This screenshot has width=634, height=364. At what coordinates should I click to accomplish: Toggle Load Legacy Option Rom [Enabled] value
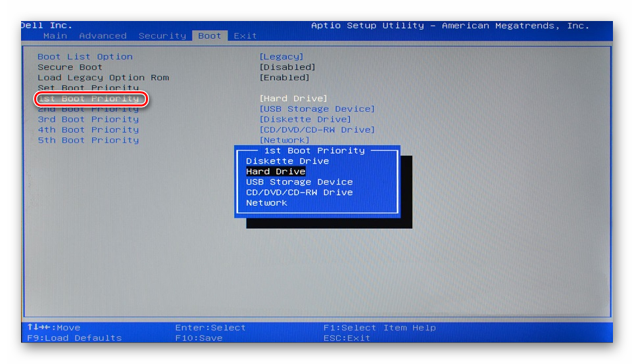point(284,78)
